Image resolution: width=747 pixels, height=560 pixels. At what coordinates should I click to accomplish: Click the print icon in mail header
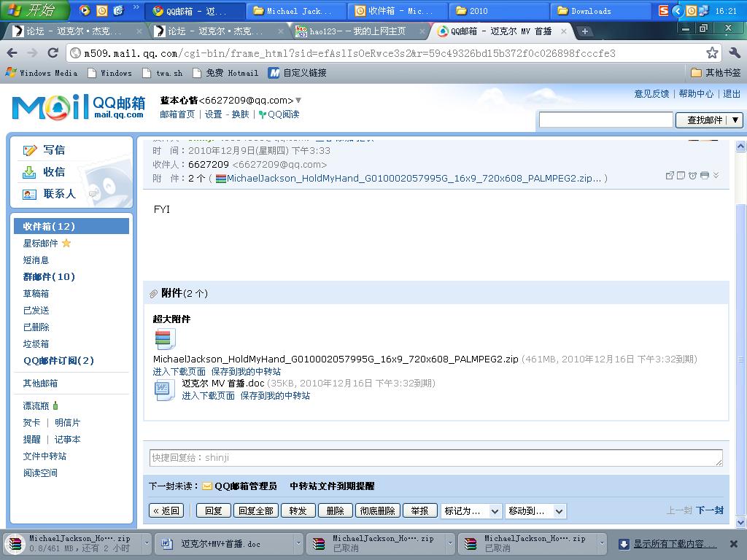704,176
